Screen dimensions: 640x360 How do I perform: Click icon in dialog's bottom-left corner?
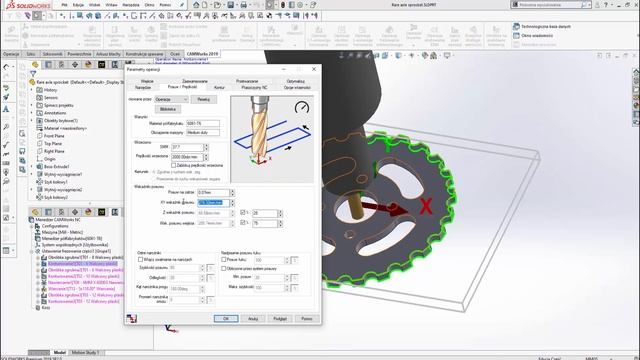[x=131, y=318]
